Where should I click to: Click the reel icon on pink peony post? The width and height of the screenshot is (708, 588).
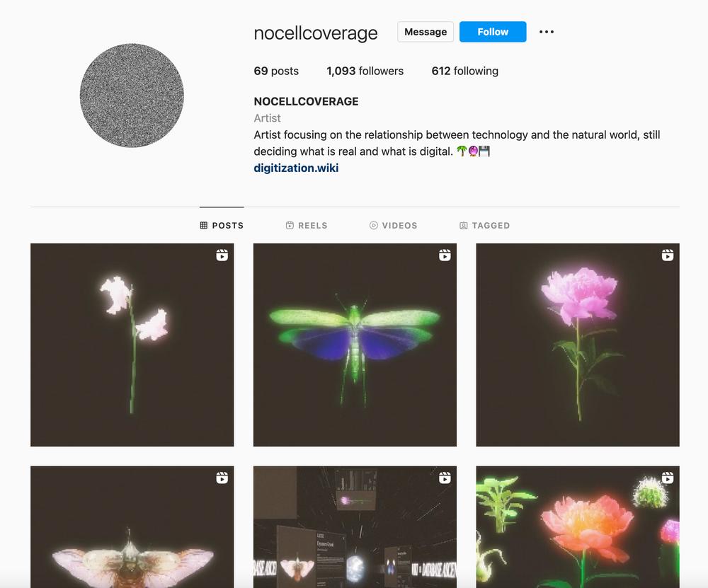[x=668, y=255]
